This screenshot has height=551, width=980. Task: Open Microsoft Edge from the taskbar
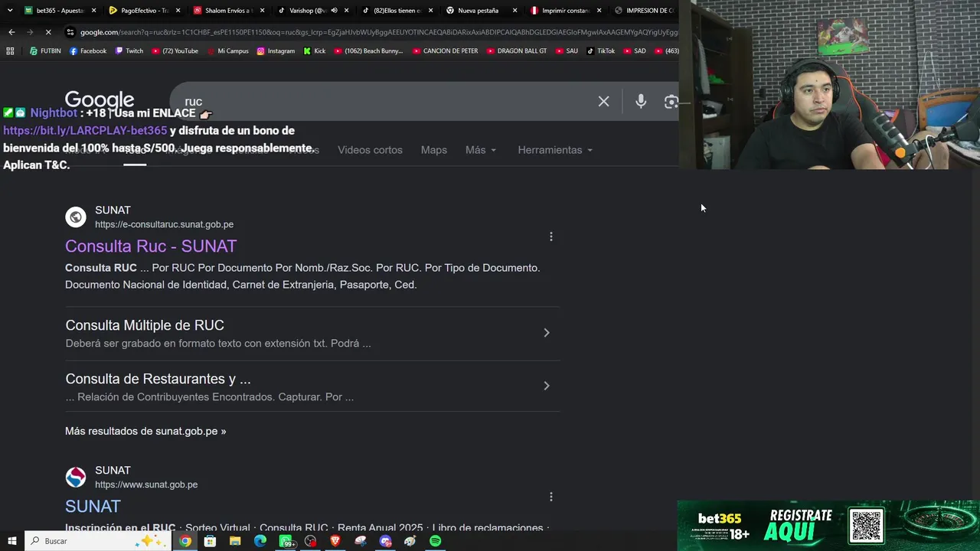click(260, 541)
